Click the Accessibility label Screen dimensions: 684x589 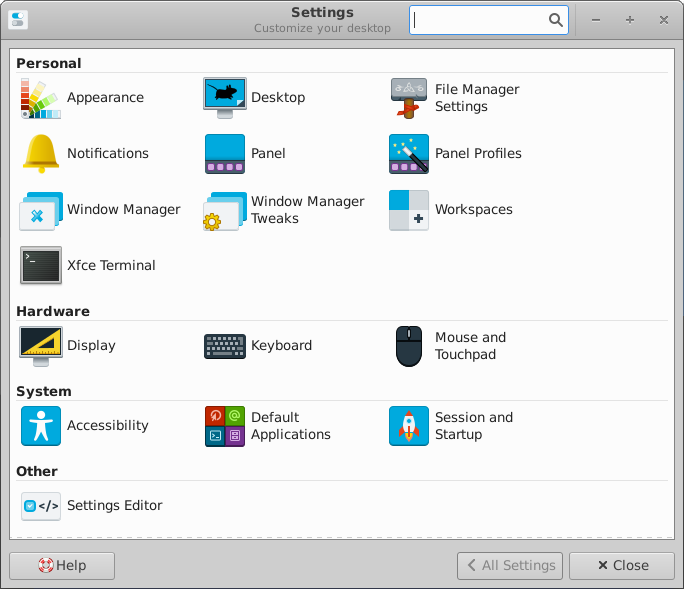tap(108, 425)
